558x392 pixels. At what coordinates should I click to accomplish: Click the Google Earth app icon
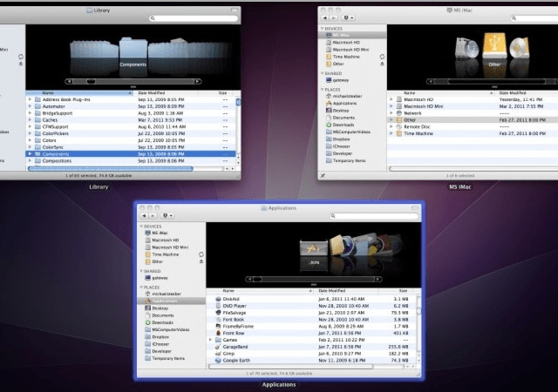(218, 361)
